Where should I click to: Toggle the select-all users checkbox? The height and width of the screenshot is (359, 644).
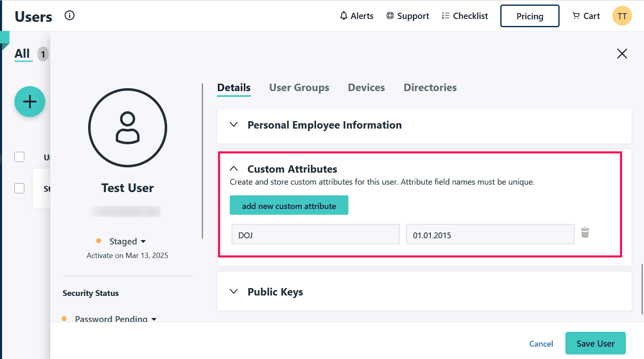(x=19, y=157)
